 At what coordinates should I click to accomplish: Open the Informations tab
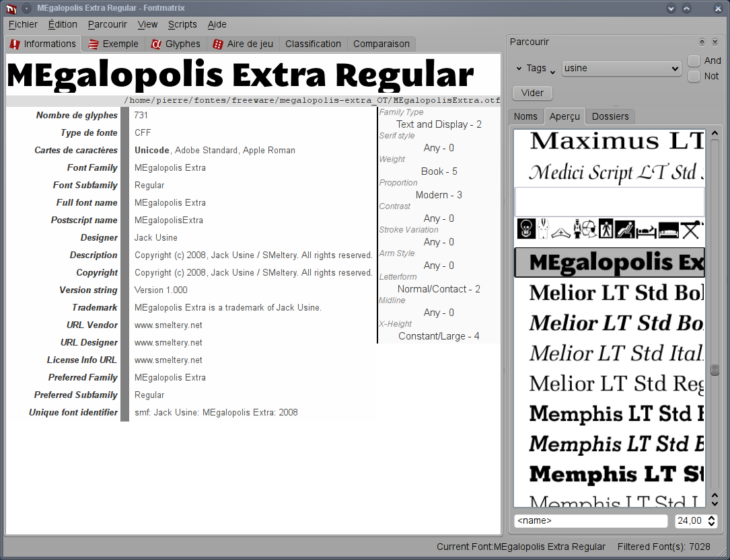point(43,44)
